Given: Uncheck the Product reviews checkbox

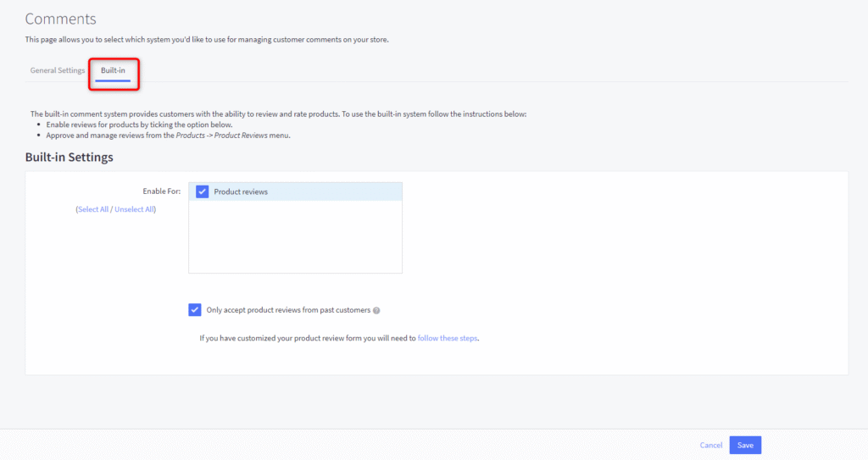Looking at the screenshot, I should (x=202, y=191).
